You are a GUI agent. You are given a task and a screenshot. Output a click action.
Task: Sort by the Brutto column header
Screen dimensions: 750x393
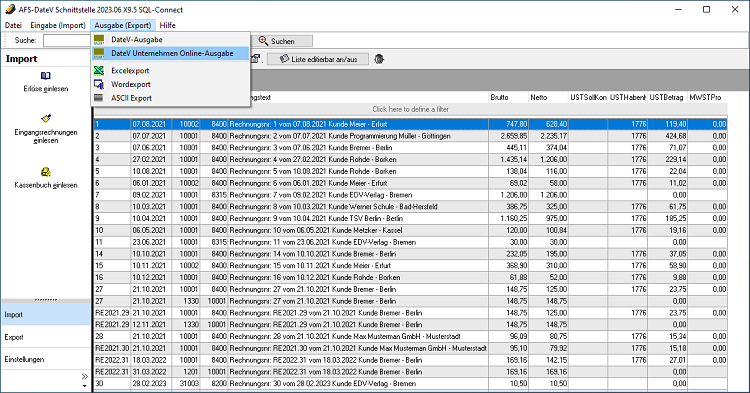508,98
